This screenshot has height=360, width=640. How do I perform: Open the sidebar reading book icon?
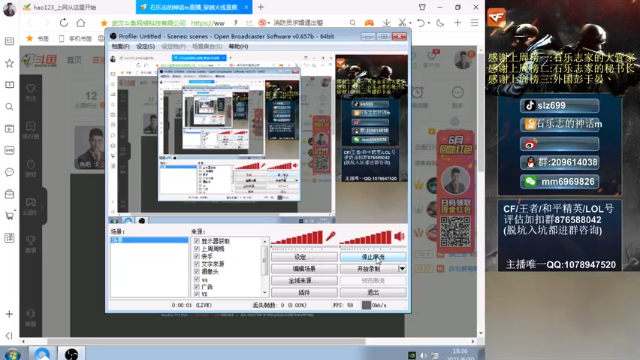tap(9, 84)
